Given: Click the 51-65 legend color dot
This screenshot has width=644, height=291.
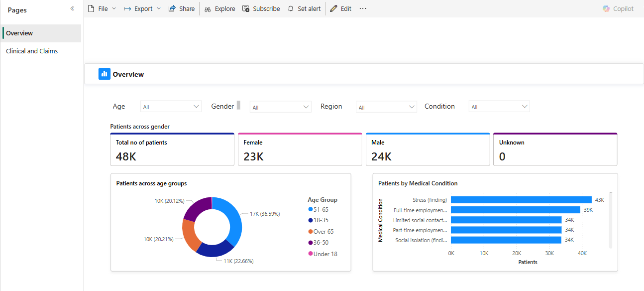Looking at the screenshot, I should click(311, 209).
